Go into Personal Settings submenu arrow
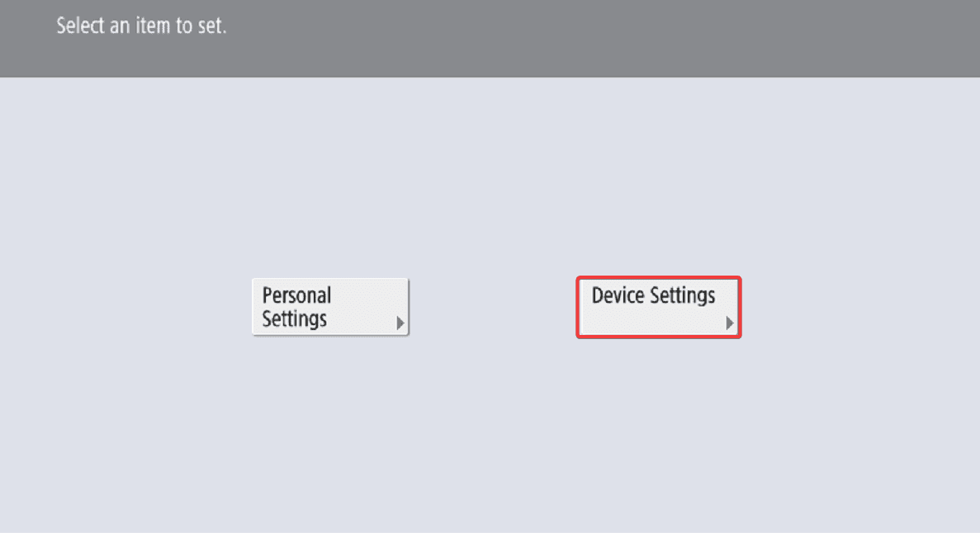 point(400,323)
